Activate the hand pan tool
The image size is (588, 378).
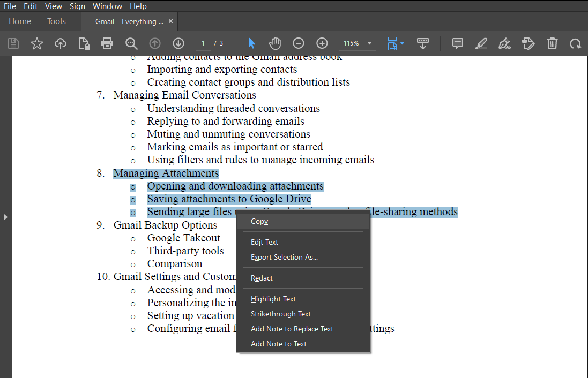275,43
